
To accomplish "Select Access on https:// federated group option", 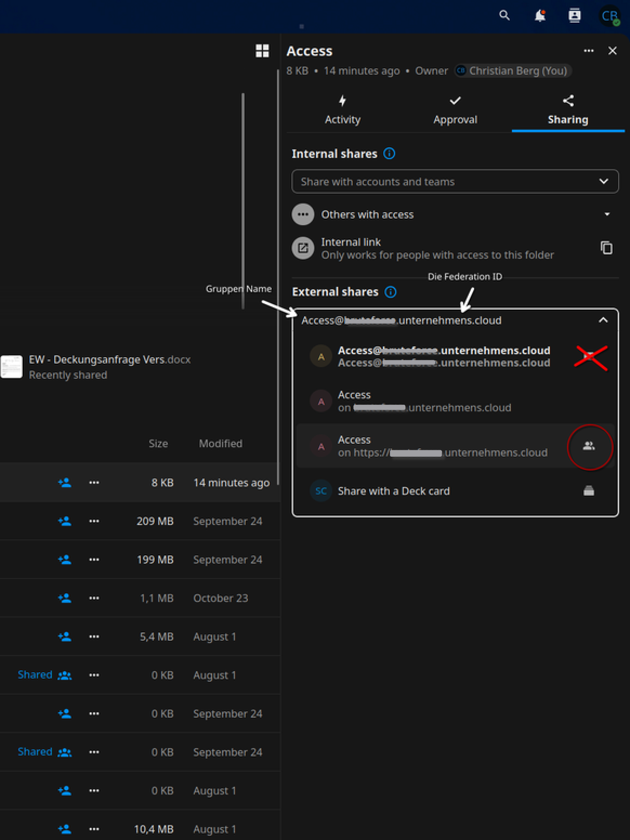I will click(442, 446).
